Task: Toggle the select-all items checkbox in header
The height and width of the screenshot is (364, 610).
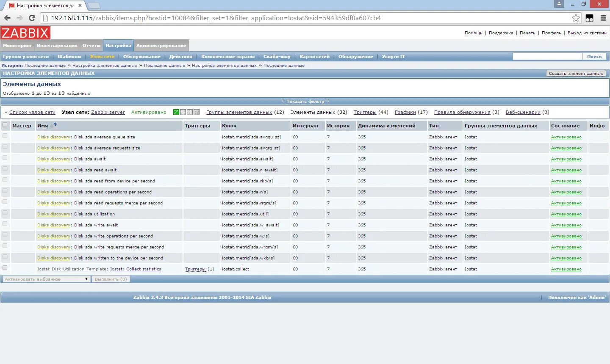Action: 5,124
